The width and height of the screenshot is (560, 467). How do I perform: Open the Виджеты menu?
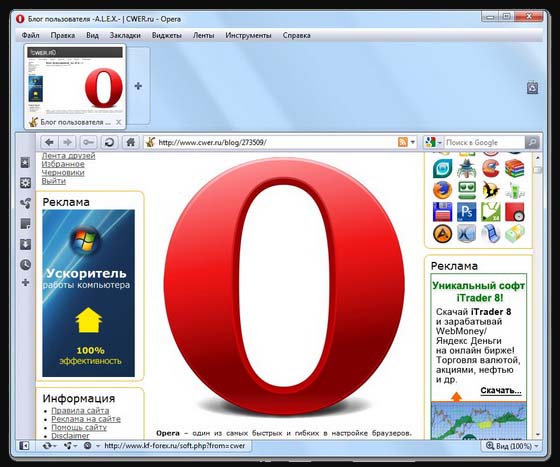(x=166, y=35)
